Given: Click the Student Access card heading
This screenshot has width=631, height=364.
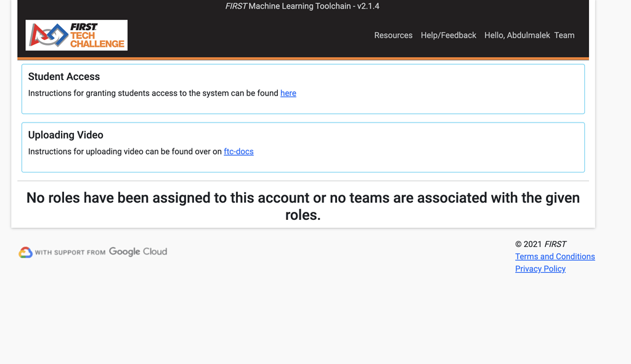Looking at the screenshot, I should [64, 76].
